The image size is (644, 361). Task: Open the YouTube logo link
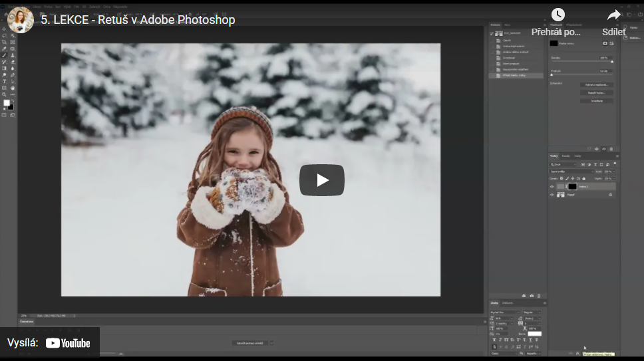[68, 343]
